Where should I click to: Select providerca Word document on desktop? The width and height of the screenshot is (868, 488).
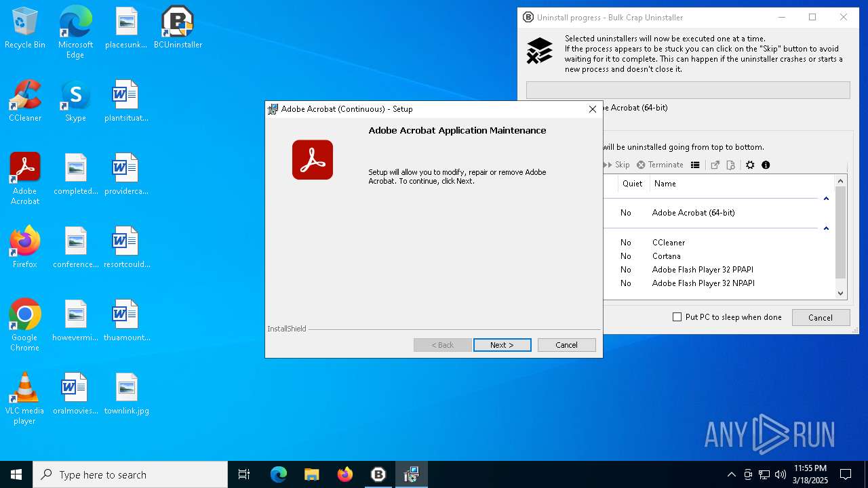pos(126,175)
